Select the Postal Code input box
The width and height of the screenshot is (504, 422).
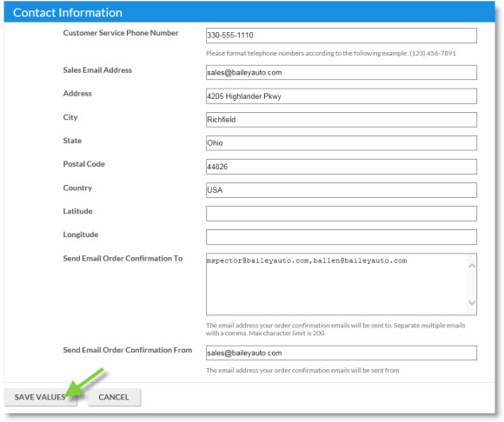(341, 167)
